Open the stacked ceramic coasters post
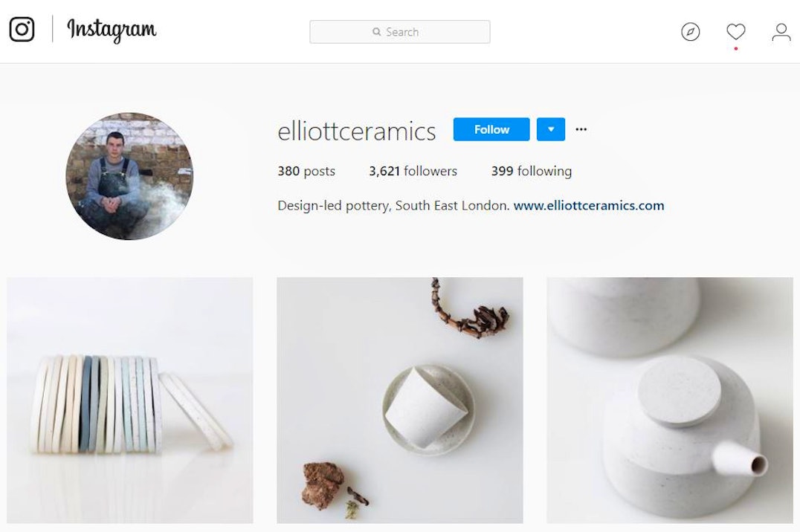This screenshot has width=800, height=532. (x=130, y=400)
